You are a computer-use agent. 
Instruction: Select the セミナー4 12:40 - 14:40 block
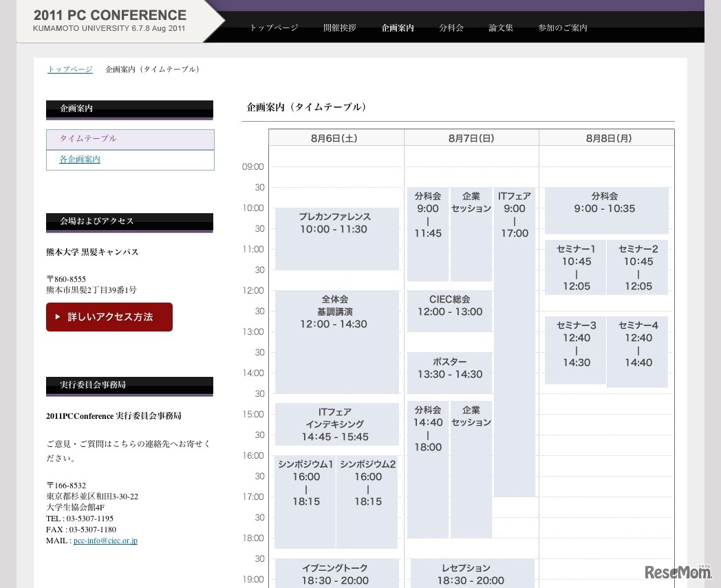point(638,351)
